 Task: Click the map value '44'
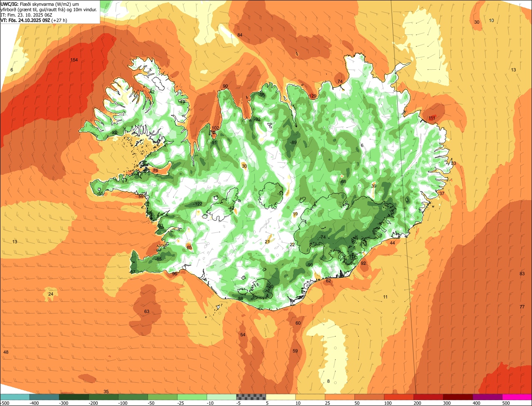coord(392,243)
